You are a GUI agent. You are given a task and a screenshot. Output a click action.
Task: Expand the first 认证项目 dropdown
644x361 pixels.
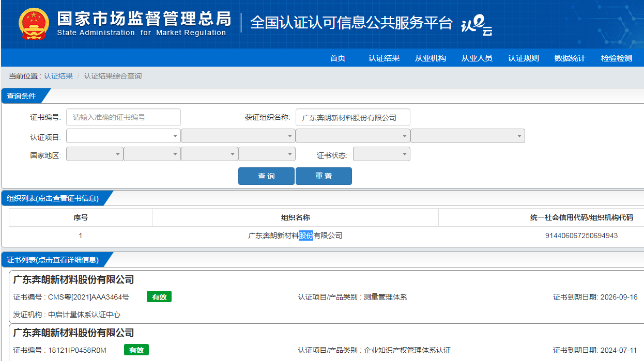click(x=124, y=136)
